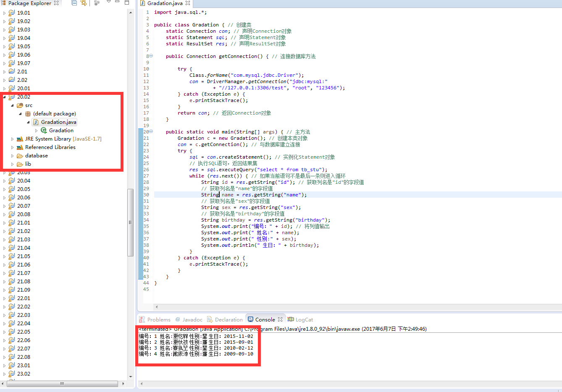This screenshot has width=562, height=392.
Task: Expand the Gradation class node
Action: (x=36, y=131)
